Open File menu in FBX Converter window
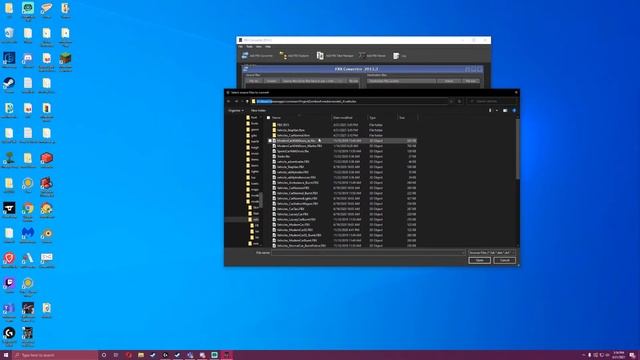 tap(241, 47)
